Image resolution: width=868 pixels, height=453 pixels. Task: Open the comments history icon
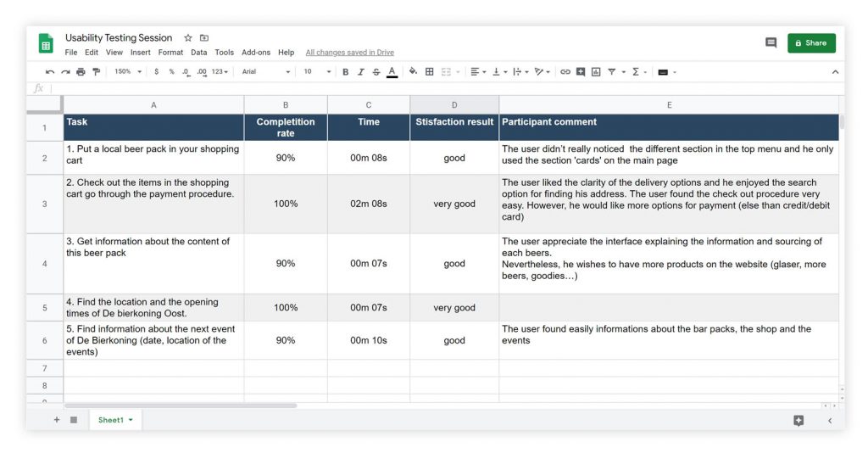coord(771,42)
